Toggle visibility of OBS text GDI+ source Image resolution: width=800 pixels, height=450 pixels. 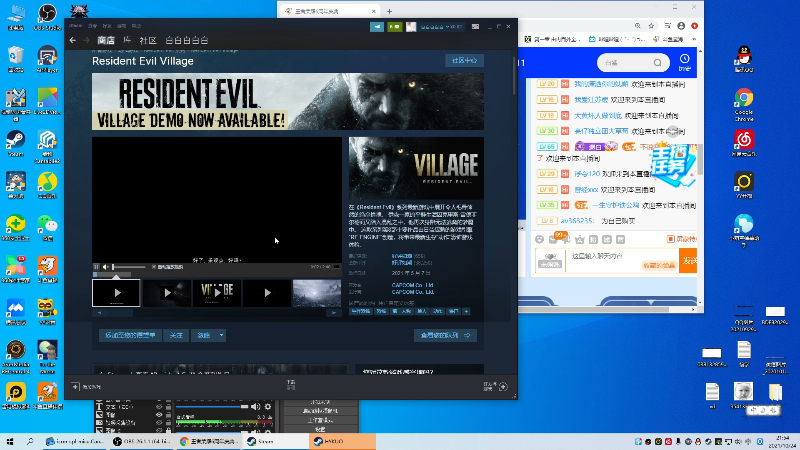click(x=159, y=407)
